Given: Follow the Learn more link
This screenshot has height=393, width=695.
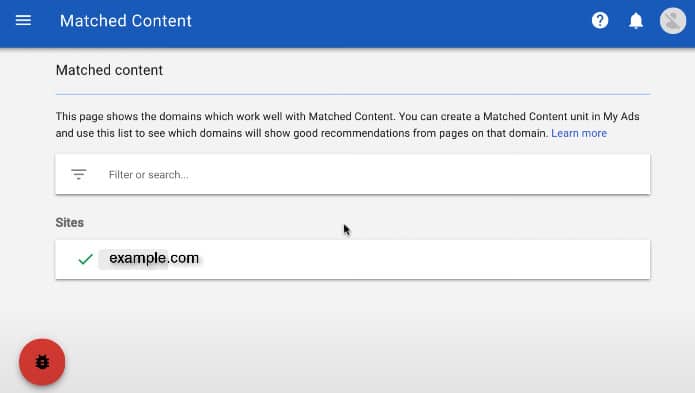Looking at the screenshot, I should click(579, 133).
